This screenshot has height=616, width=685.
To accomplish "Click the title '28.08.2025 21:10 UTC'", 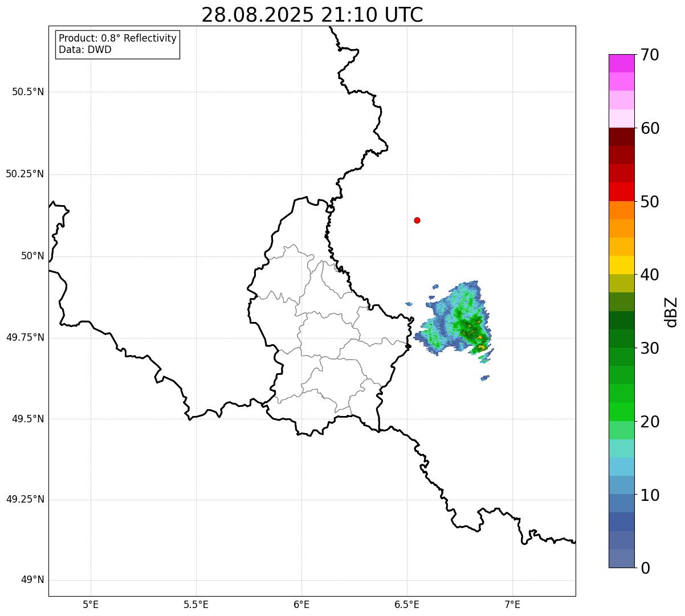I will 312,15.
